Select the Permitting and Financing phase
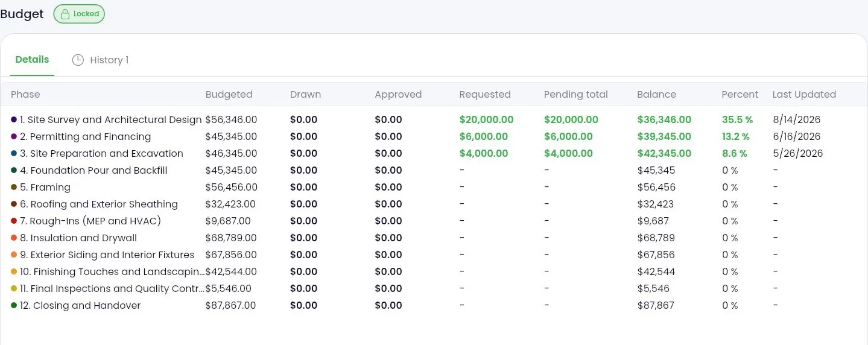 [x=85, y=136]
